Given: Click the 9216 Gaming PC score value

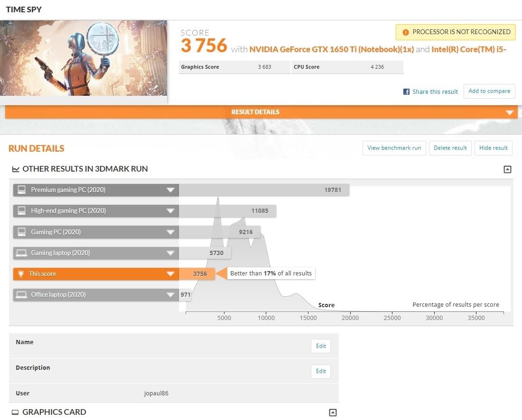Looking at the screenshot, I should click(x=246, y=232).
